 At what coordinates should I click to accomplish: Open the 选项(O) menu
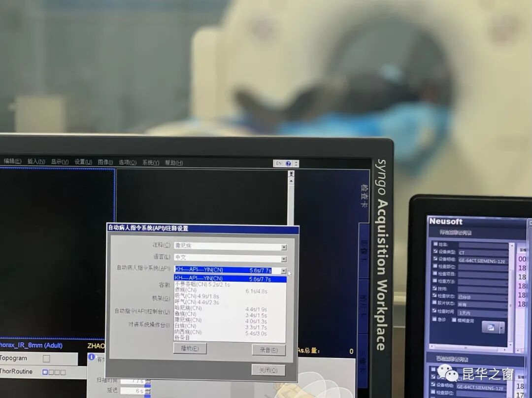pyautogui.click(x=128, y=163)
